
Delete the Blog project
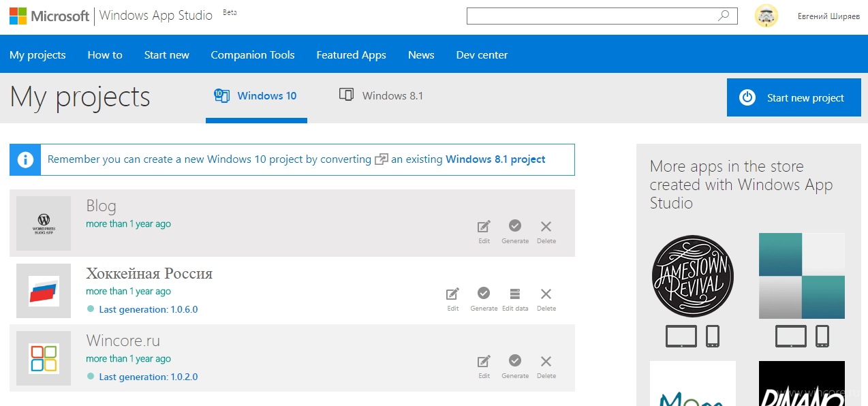pyautogui.click(x=546, y=232)
